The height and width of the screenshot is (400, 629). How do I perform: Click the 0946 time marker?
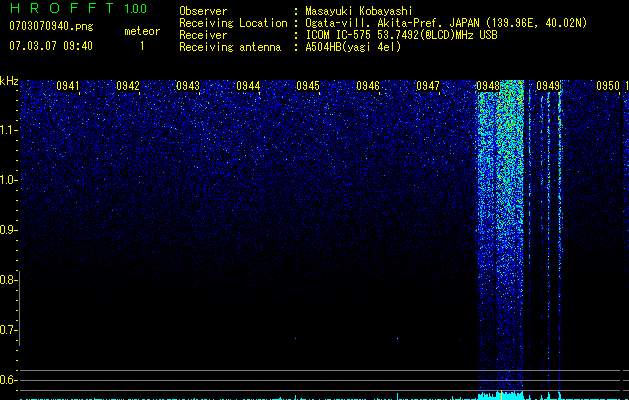click(368, 86)
